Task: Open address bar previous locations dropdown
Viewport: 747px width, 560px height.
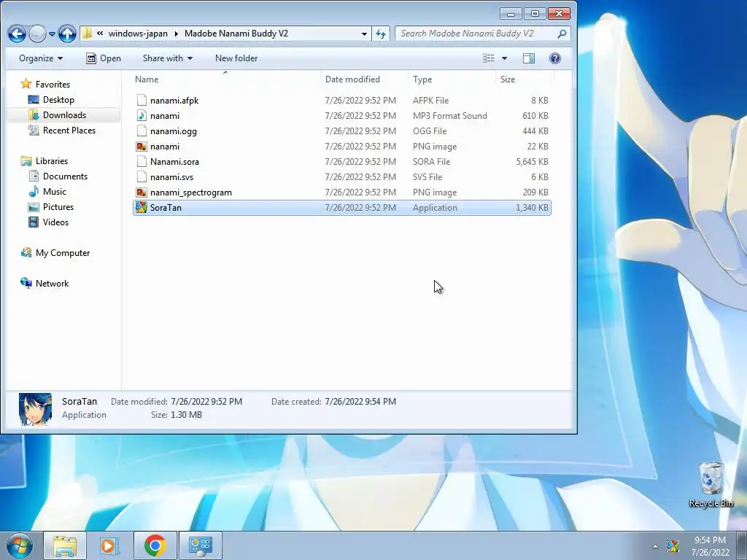Action: point(364,34)
